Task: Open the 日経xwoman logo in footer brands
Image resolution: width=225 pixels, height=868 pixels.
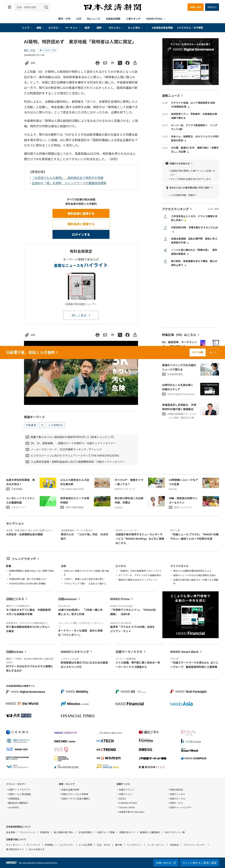Action: tap(108, 758)
